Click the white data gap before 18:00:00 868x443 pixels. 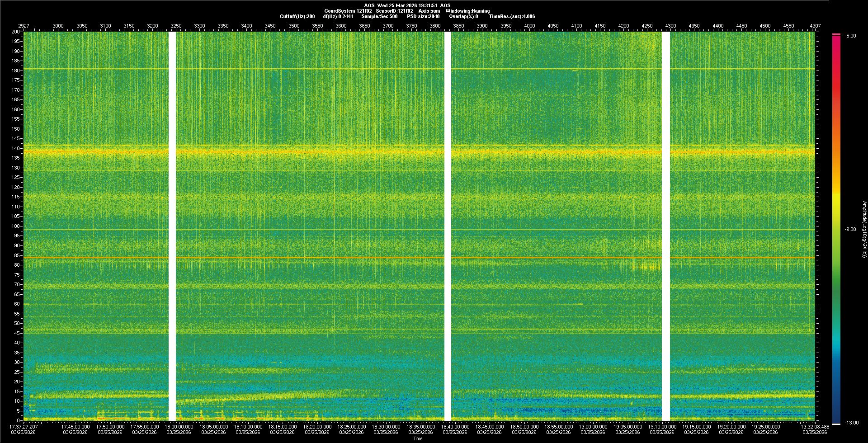click(x=172, y=226)
